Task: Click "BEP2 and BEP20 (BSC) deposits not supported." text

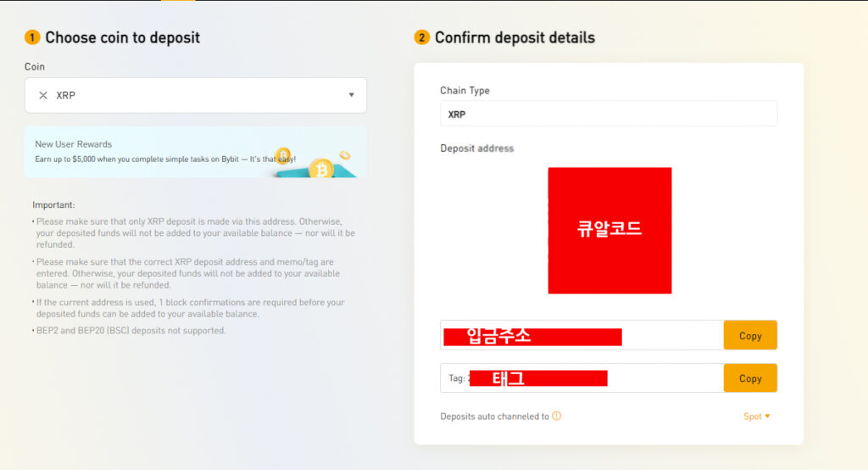Action: click(131, 330)
